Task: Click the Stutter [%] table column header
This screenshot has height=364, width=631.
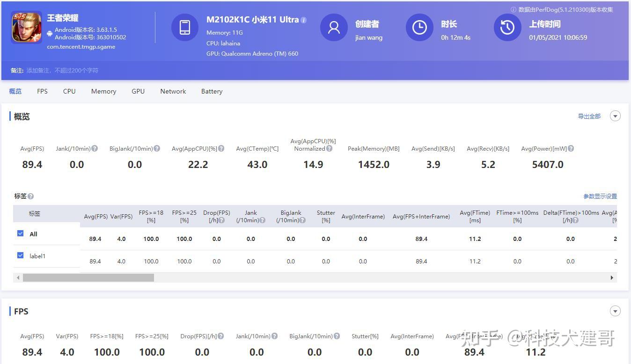Action: coord(326,216)
